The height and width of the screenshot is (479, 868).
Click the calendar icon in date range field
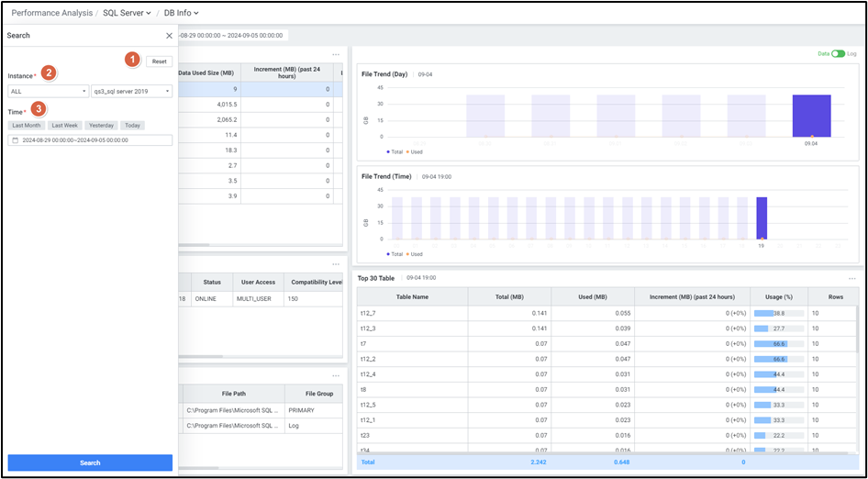point(15,140)
